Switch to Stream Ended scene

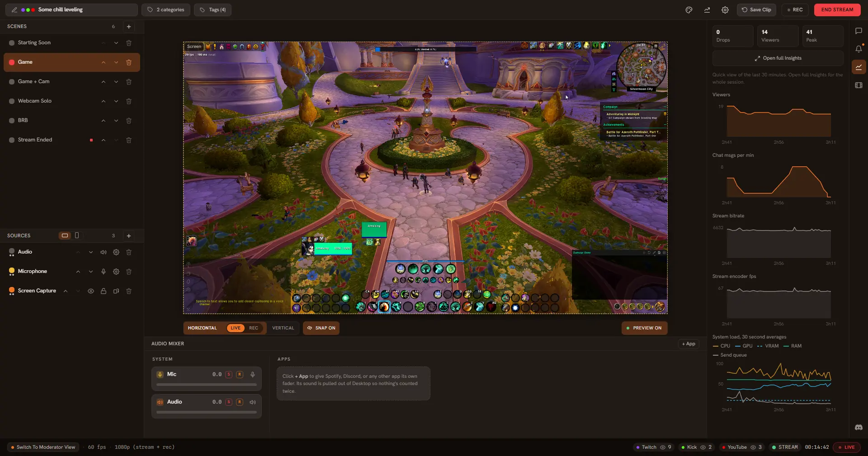tap(72, 140)
